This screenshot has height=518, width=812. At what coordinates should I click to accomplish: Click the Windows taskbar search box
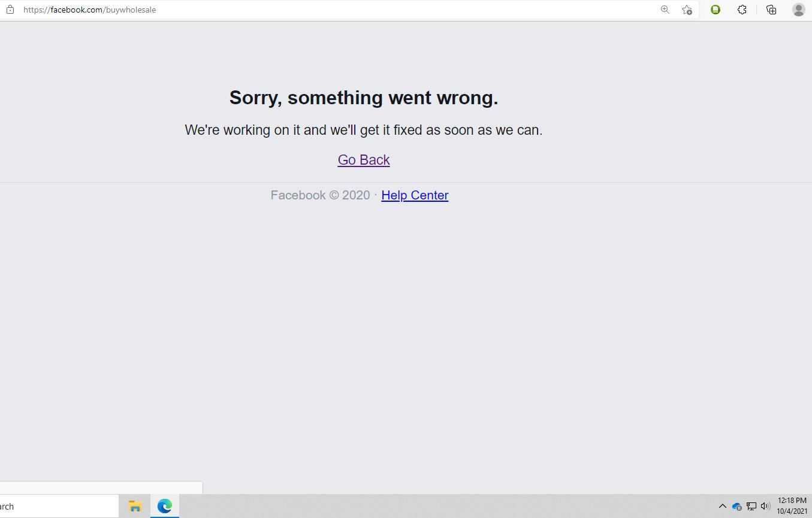pyautogui.click(x=59, y=507)
